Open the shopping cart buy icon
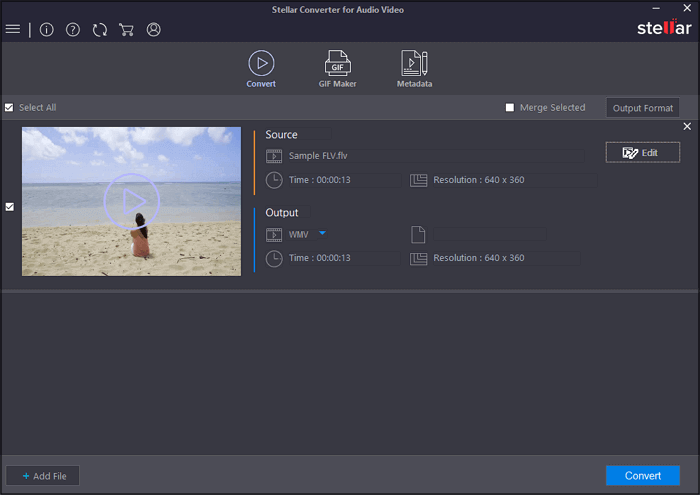This screenshot has width=700, height=495. 127,29
